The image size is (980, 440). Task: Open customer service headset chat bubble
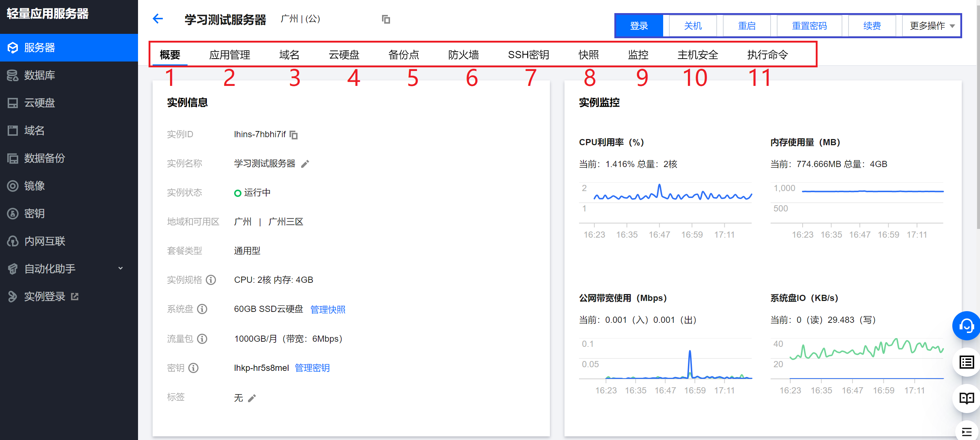tap(966, 326)
